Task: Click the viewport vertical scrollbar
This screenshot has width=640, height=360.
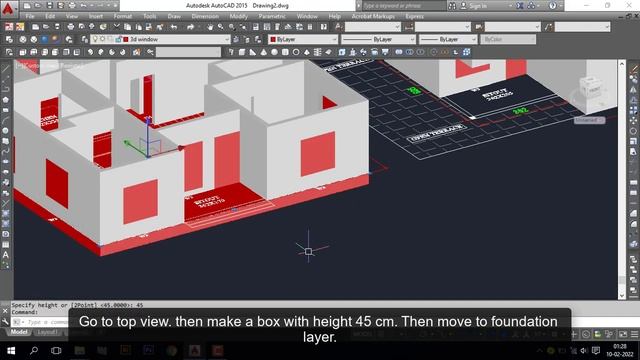Action: point(622,180)
